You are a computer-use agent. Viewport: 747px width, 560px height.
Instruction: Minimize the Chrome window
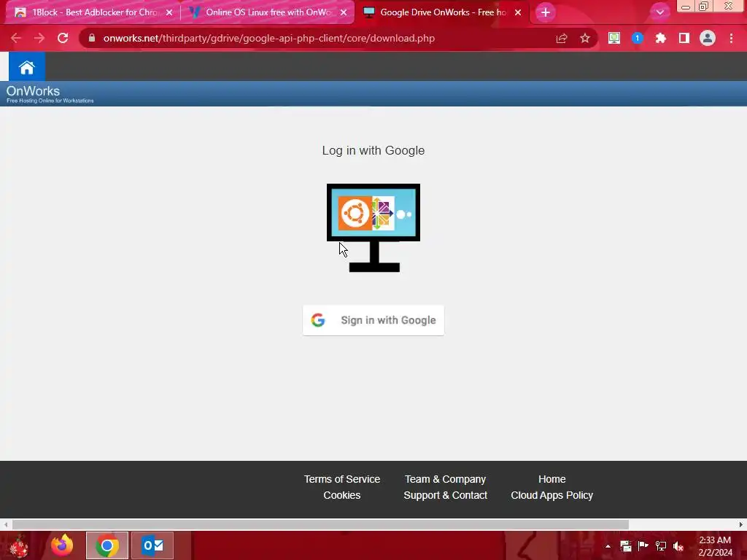click(x=686, y=7)
